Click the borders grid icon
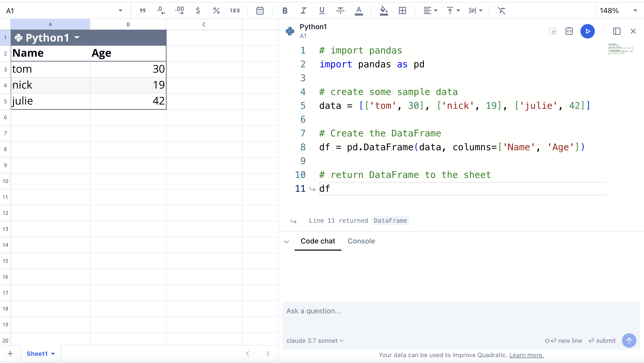The image size is (644, 363). (402, 10)
